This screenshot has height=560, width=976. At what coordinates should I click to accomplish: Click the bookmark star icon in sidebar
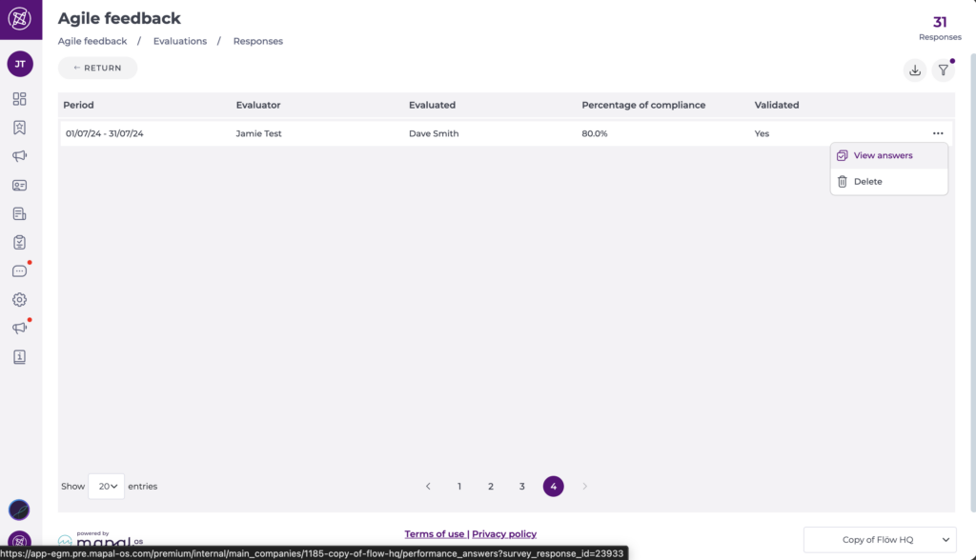pos(19,128)
